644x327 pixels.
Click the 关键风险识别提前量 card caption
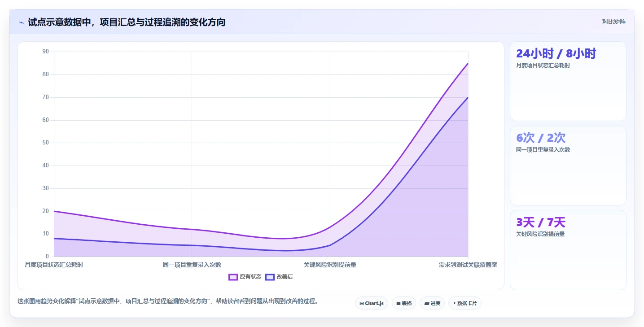540,234
